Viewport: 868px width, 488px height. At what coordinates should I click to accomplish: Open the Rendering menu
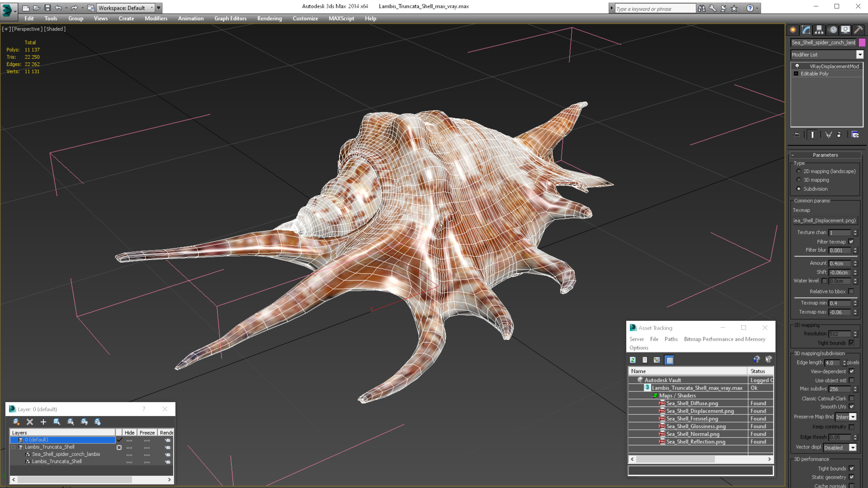coord(269,18)
